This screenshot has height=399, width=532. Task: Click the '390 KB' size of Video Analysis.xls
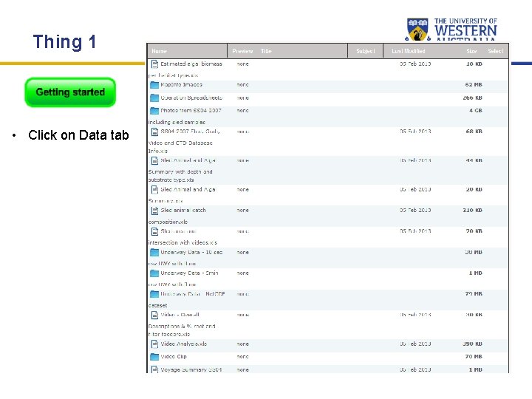point(473,344)
